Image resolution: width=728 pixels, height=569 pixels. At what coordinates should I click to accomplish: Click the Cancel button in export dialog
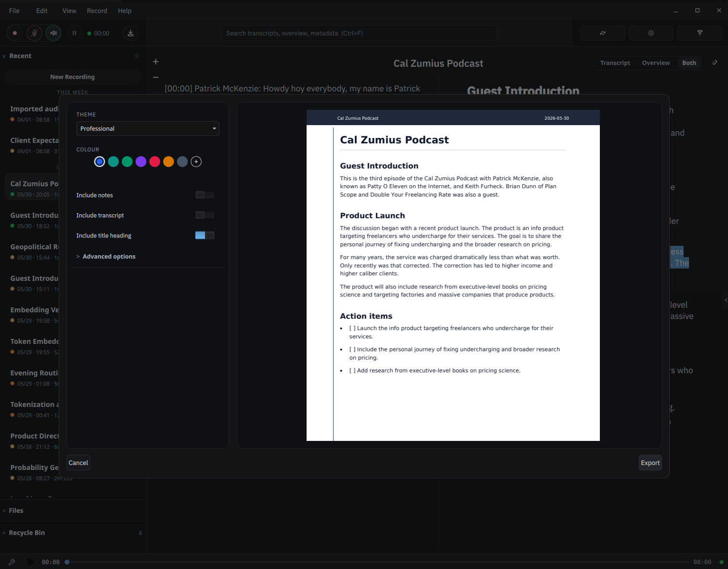[x=78, y=463]
